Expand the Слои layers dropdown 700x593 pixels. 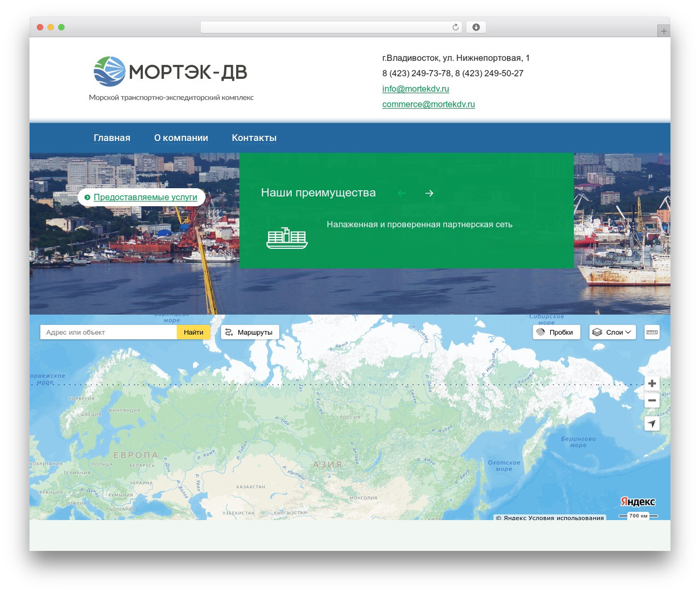click(612, 332)
